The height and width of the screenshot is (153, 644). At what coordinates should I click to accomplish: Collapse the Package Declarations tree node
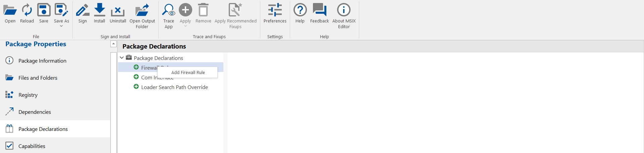point(122,58)
